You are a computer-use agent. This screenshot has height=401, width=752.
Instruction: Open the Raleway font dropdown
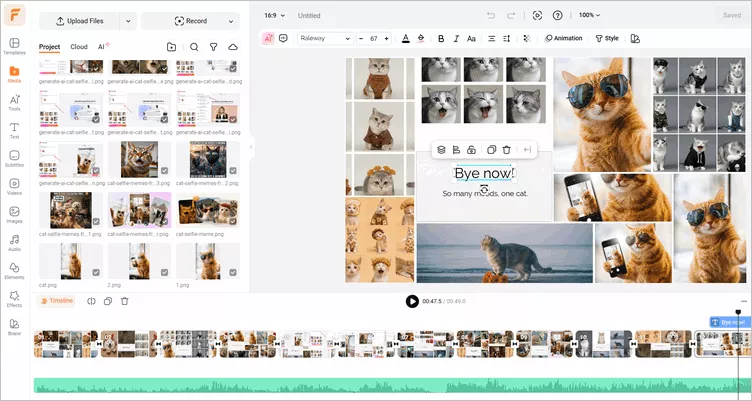[x=325, y=38]
